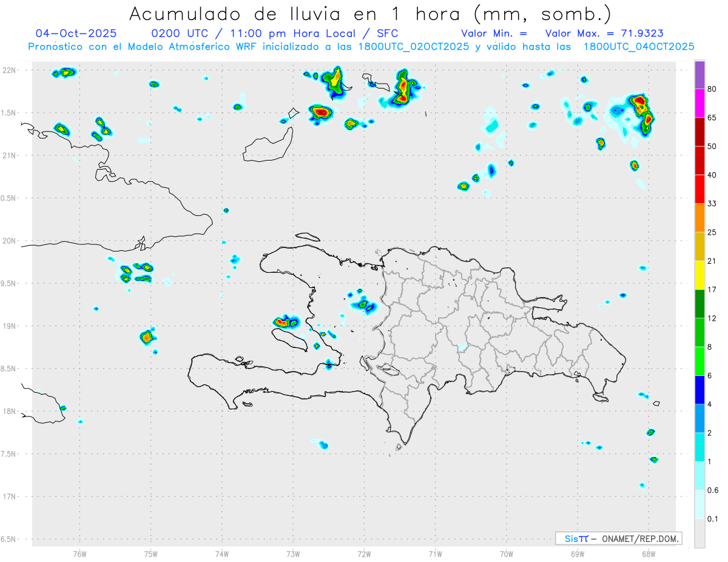Screen dimensions: 728x562
Task: Click the gold swatch between 21 and 25
Action: coord(699,246)
